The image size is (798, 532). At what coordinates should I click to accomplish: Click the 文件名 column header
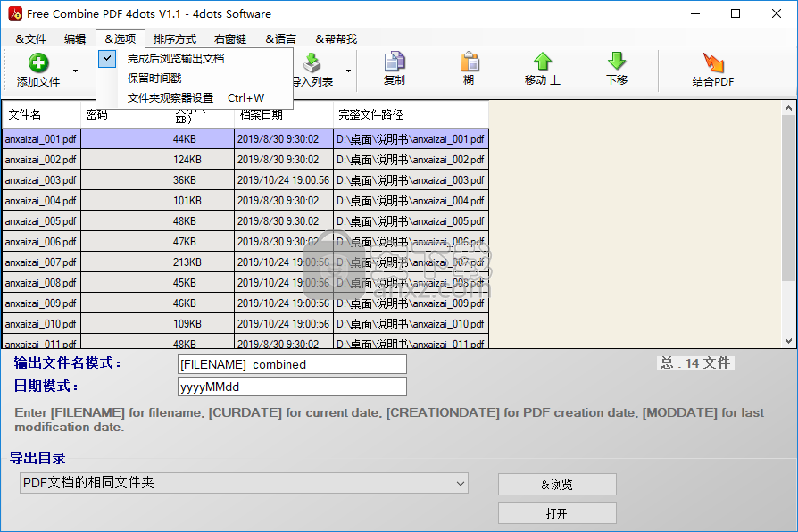[x=42, y=114]
